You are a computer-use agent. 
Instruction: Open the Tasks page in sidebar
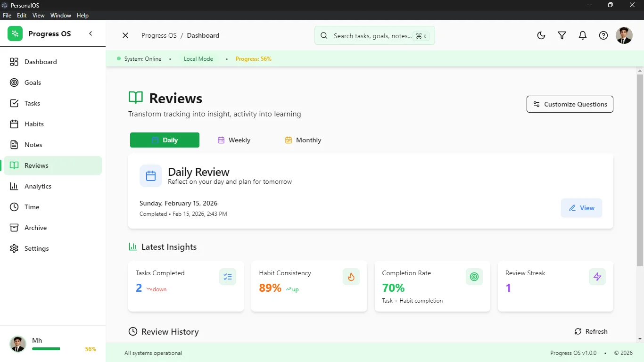pos(53,103)
